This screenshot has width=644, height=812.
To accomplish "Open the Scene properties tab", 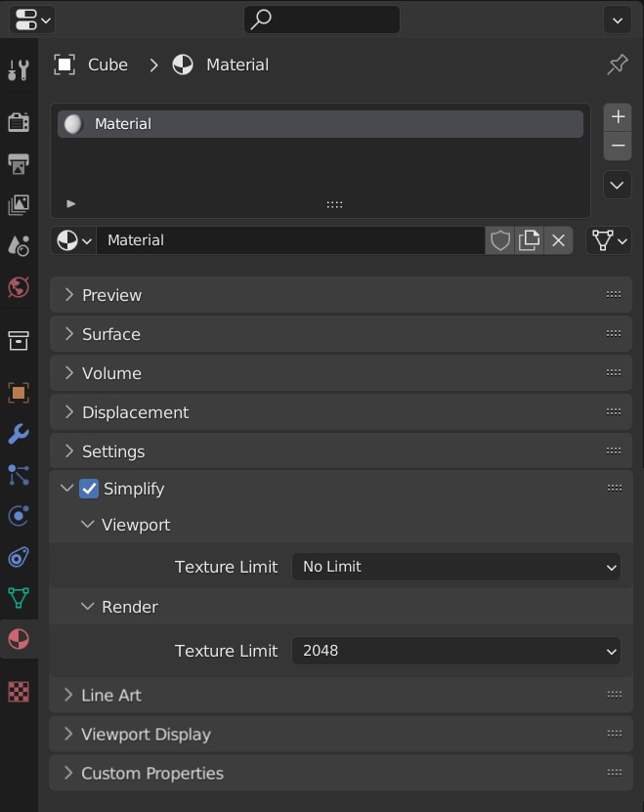I will pyautogui.click(x=19, y=246).
